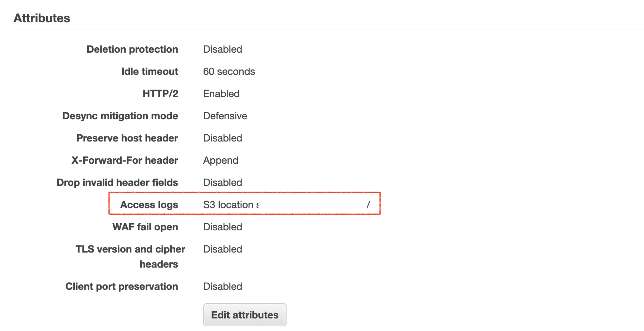
Task: Click the Edit attributes button
Action: 245,315
